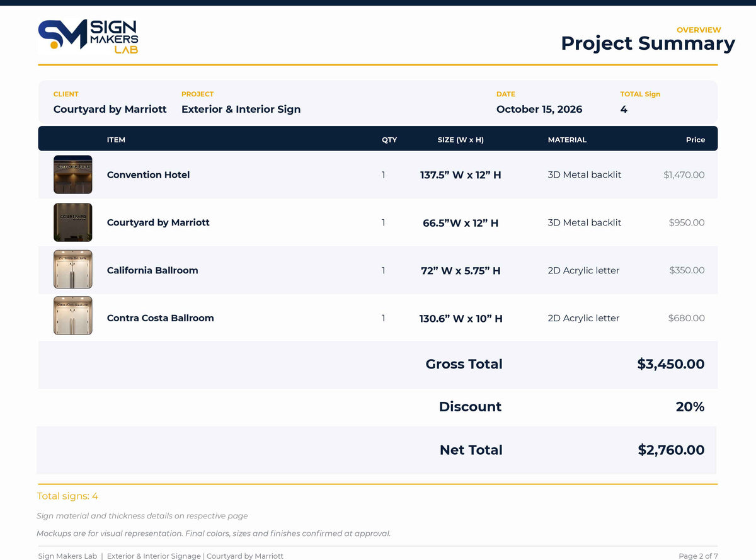Select the Convention Hotel material "3D Metal backlit"

pos(585,174)
